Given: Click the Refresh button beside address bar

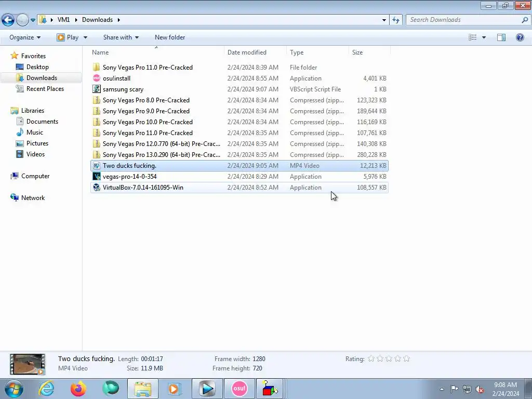Looking at the screenshot, I should 395,20.
